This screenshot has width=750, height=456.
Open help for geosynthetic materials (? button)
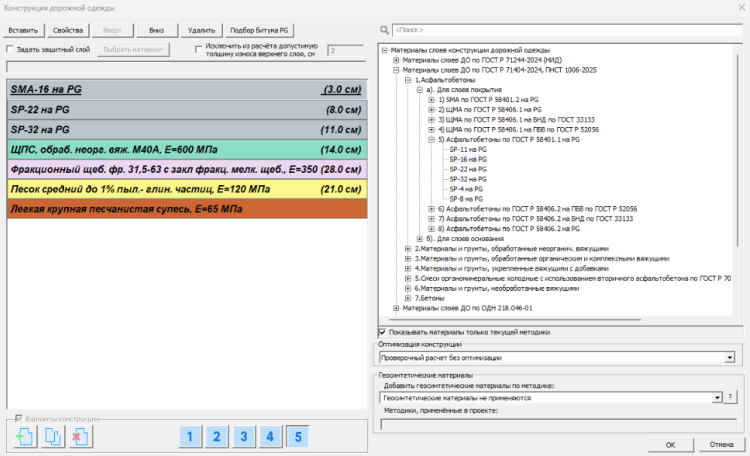click(x=731, y=397)
